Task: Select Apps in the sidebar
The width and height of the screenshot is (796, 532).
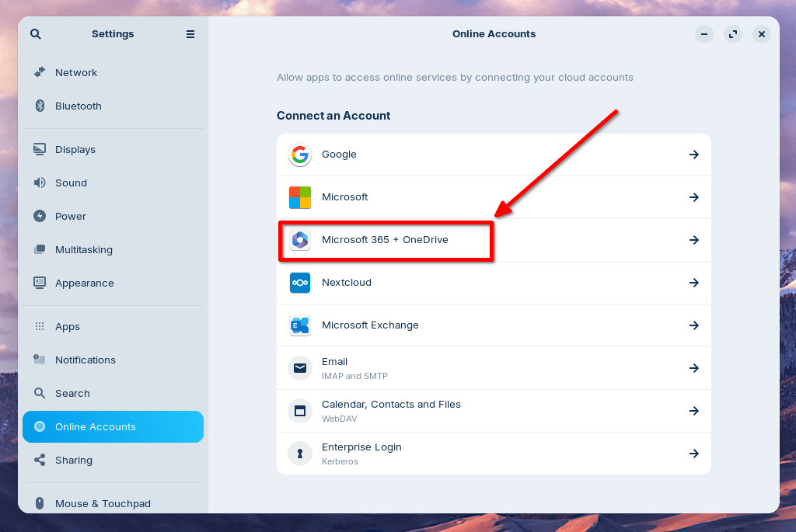Action: coord(113,326)
